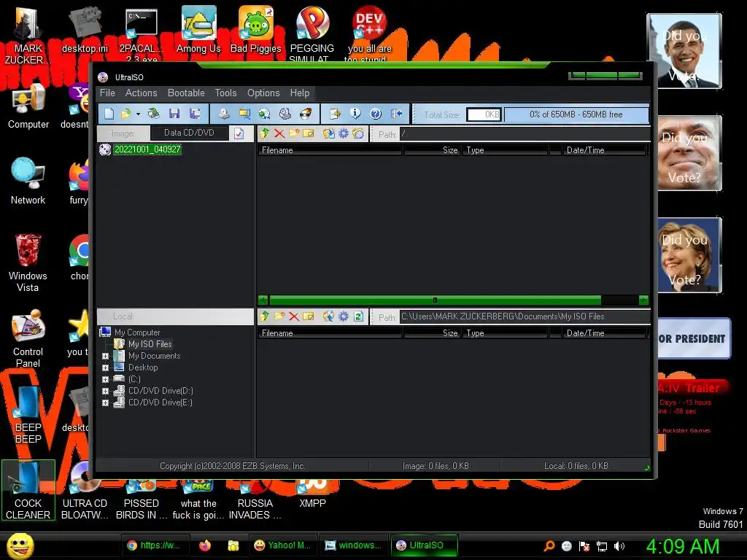This screenshot has width=747, height=560.
Task: Expand the CD/DVD Drive(D:) node
Action: coord(105,392)
